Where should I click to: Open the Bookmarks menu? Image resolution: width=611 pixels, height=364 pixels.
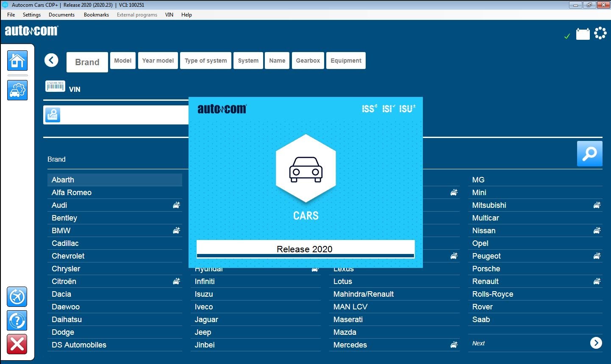pyautogui.click(x=96, y=15)
